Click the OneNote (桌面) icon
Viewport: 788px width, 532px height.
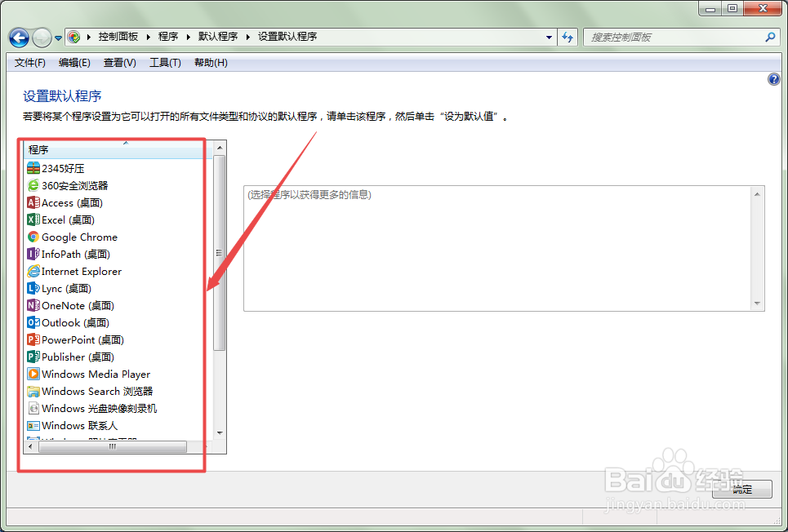click(33, 305)
